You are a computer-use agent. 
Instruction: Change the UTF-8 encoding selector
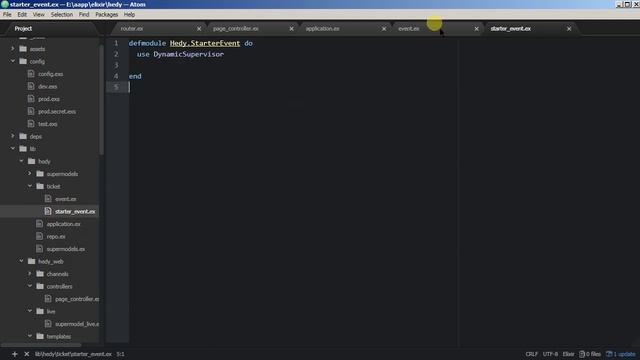[x=550, y=354]
